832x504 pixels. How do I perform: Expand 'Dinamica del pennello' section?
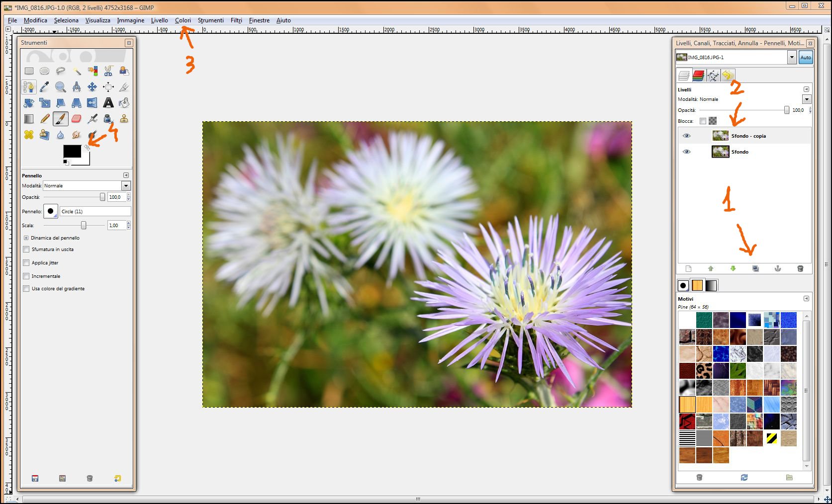tap(26, 238)
